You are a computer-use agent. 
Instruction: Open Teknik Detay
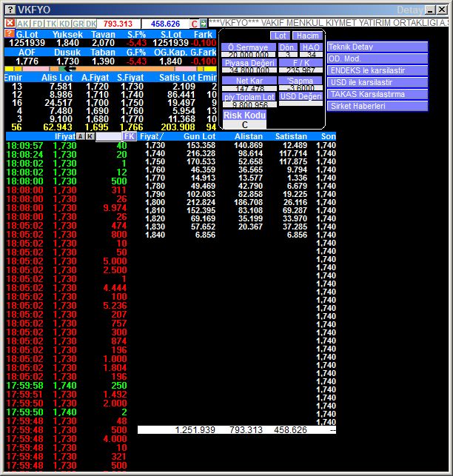point(377,47)
